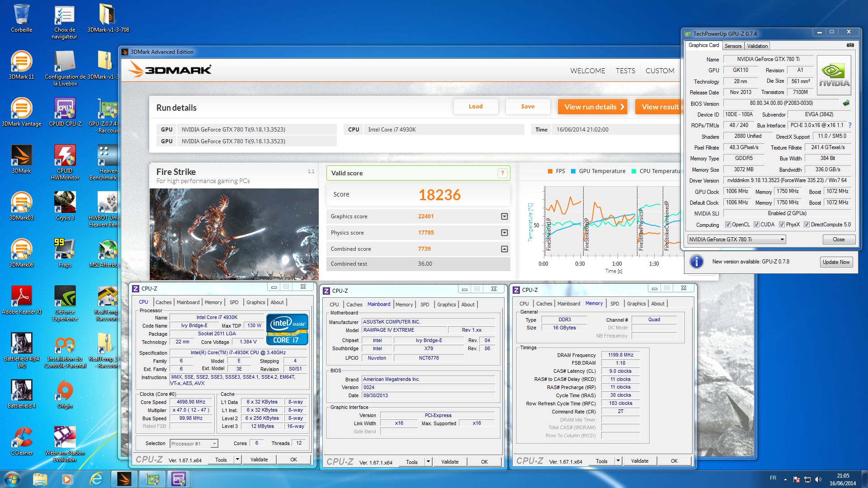
Task: Click the Fire Strike preview image
Action: [234, 234]
